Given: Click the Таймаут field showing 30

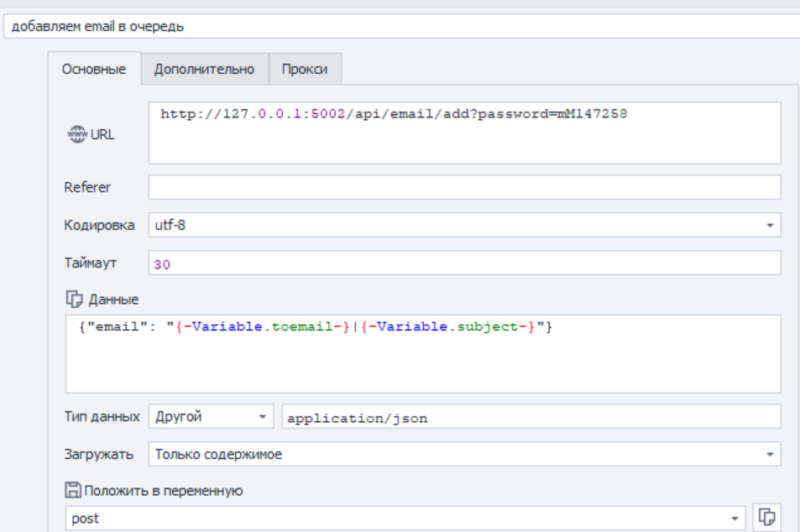Looking at the screenshot, I should pos(464,263).
